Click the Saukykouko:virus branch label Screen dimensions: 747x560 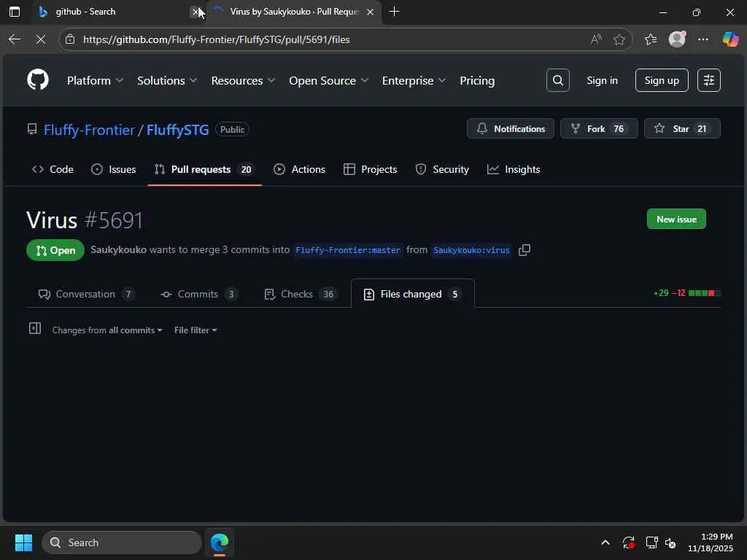click(x=472, y=250)
